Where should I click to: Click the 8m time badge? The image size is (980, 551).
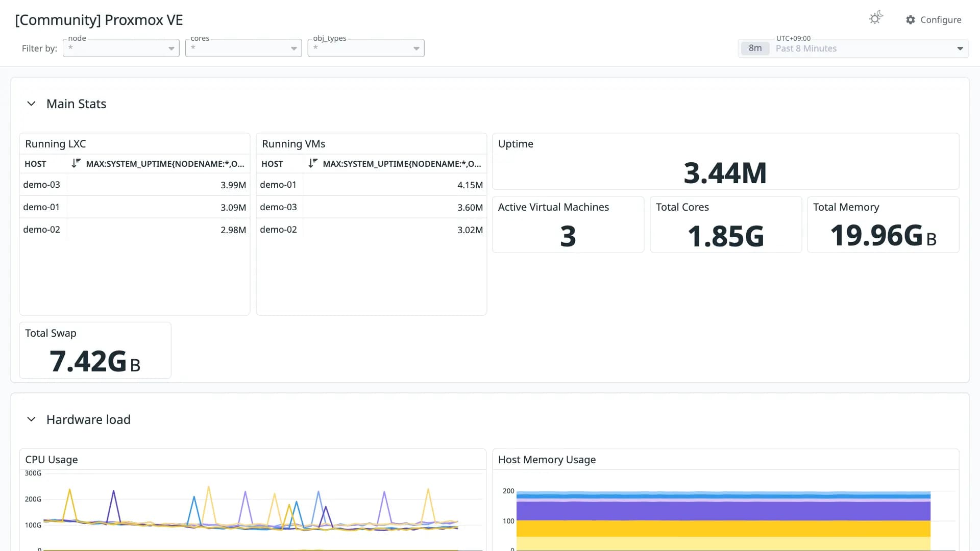point(755,48)
